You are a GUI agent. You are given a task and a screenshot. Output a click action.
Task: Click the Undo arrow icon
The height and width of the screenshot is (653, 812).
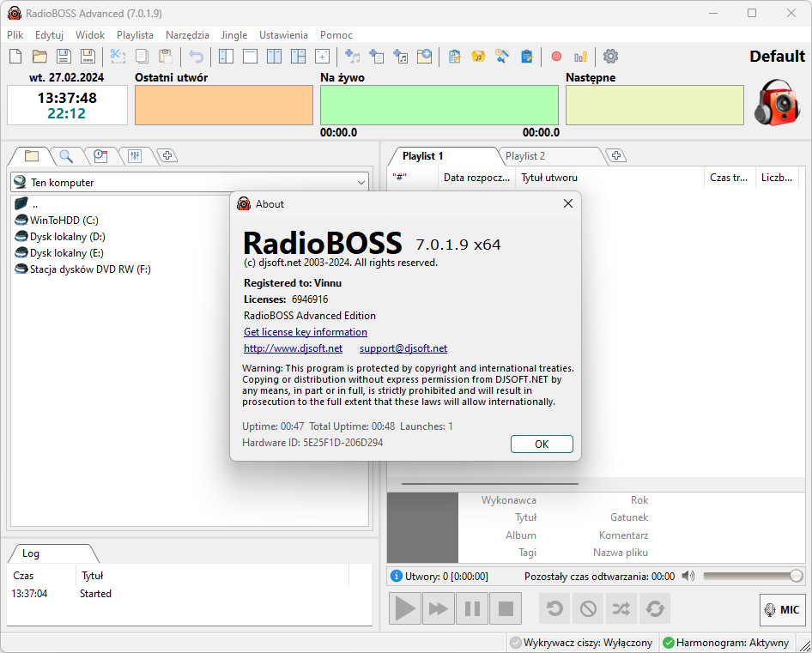[x=197, y=56]
